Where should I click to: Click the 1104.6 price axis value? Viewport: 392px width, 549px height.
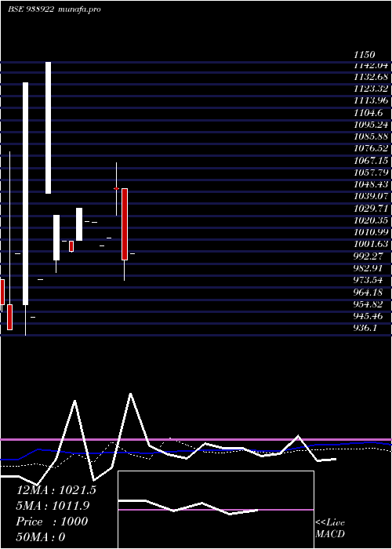click(368, 112)
